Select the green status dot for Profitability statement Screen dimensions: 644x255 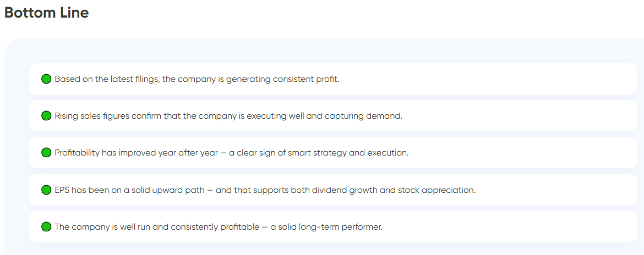coord(46,153)
